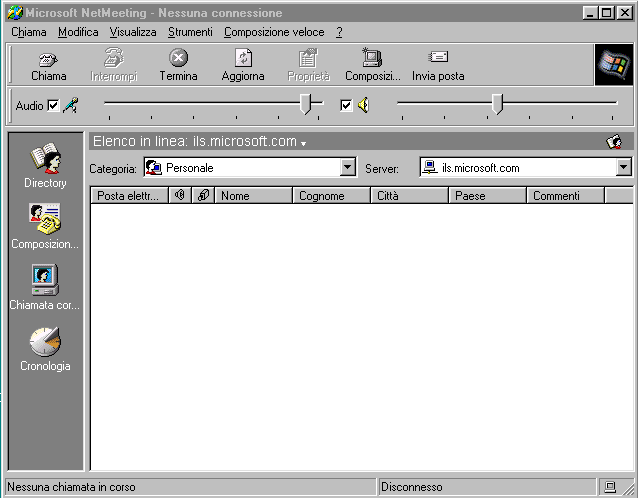Click the Interrompi toolbar icon
The height and width of the screenshot is (498, 638).
point(114,58)
